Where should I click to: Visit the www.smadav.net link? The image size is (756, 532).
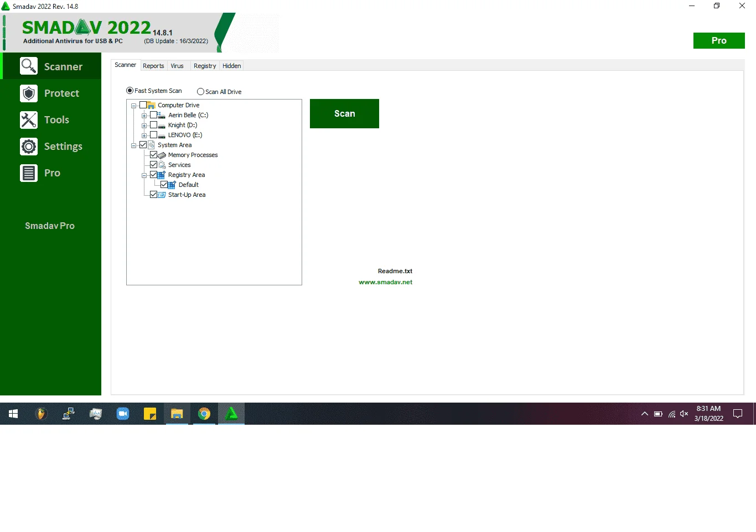(x=386, y=282)
